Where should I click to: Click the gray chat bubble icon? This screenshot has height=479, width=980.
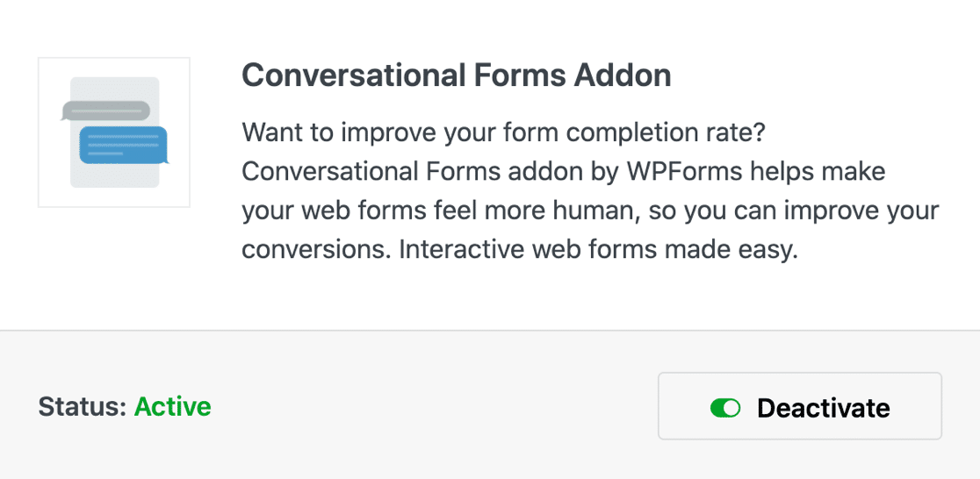coord(105,111)
